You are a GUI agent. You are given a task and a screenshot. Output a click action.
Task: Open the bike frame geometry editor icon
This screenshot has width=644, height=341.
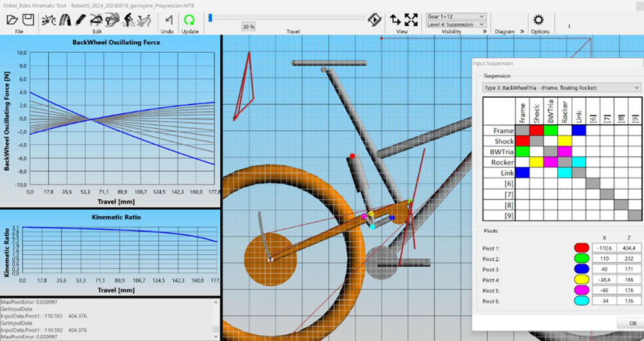[x=48, y=20]
